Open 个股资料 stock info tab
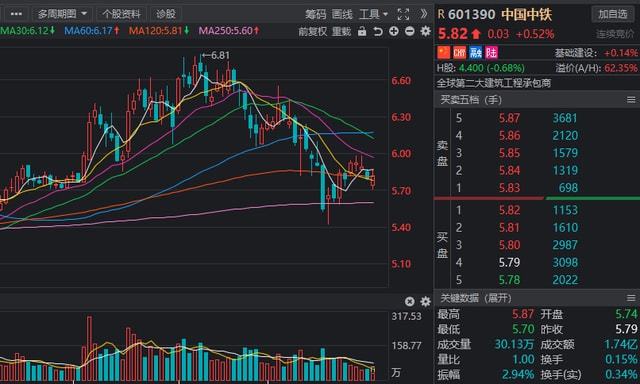The image size is (640, 384). tap(121, 14)
